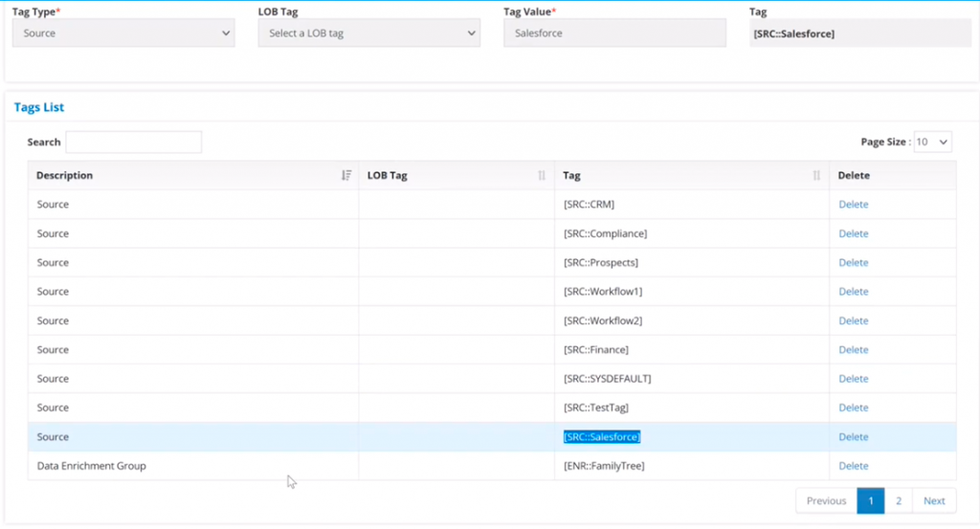Delete the [SRC::CRM] tag

click(853, 205)
